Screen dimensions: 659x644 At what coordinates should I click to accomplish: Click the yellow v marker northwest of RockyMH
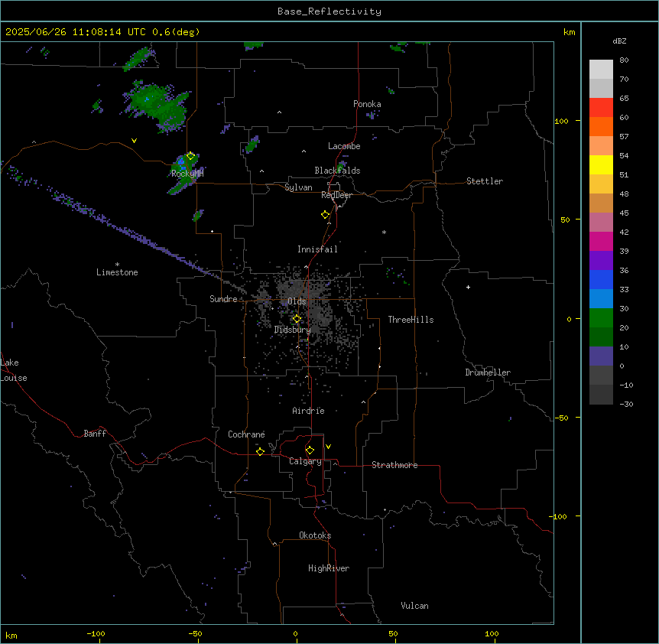click(134, 141)
